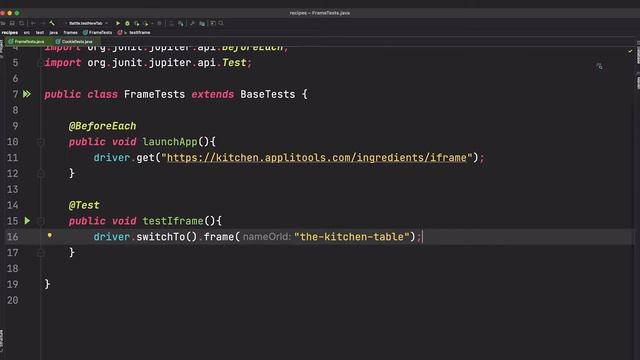Click the Synchronize/reload icon in toolbar

coord(22,23)
